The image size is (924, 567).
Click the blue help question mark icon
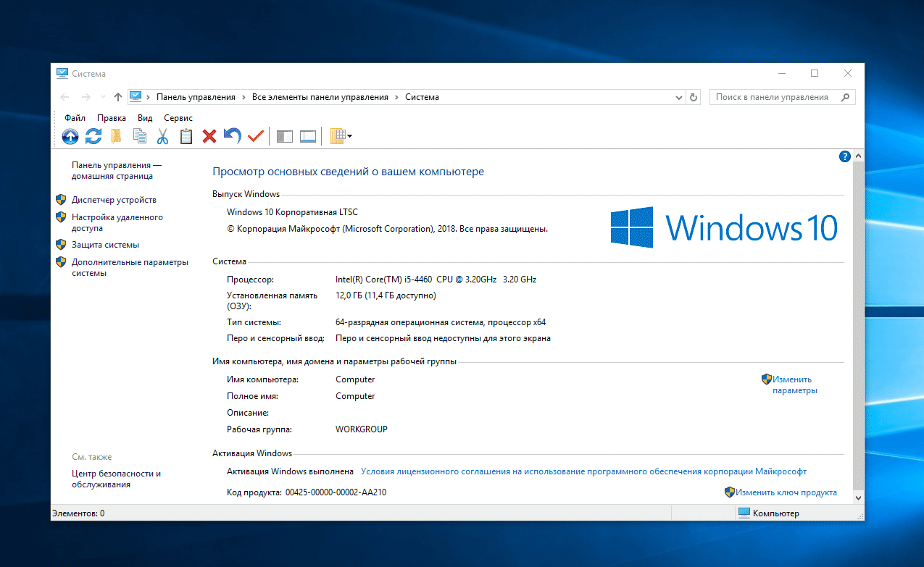click(844, 156)
